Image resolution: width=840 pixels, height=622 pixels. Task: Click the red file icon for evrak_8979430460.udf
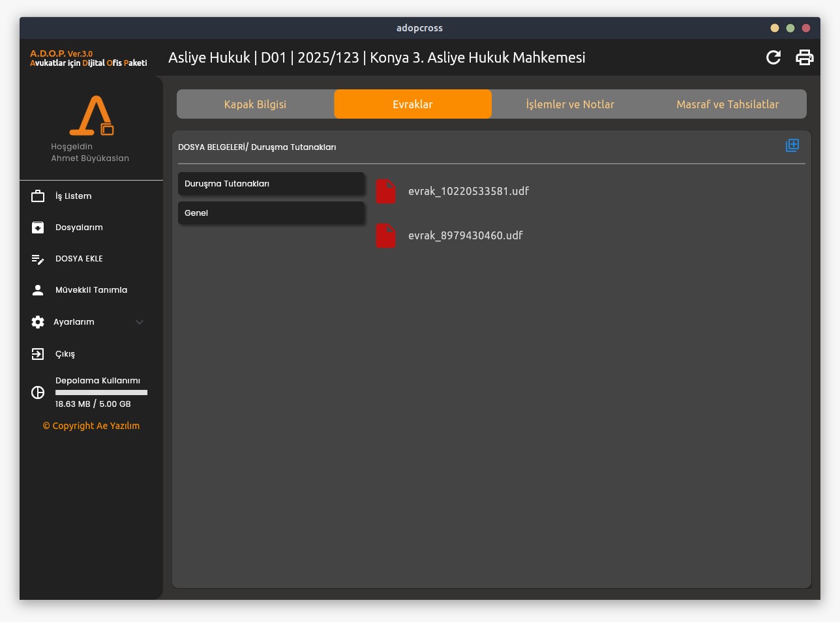[x=386, y=236]
